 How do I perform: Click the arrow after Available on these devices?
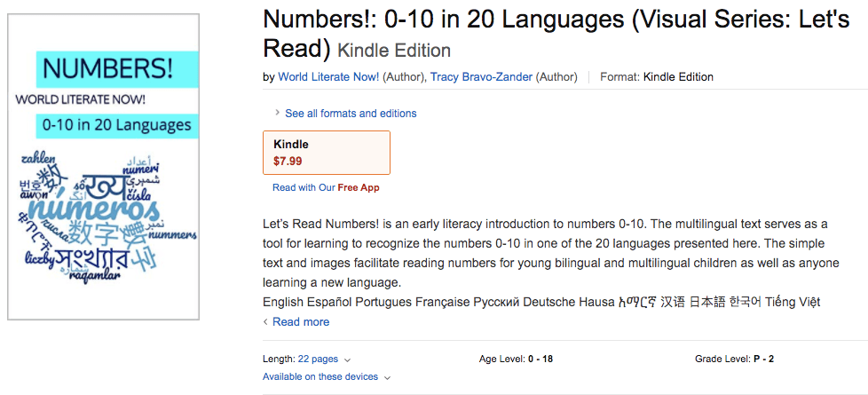click(387, 378)
